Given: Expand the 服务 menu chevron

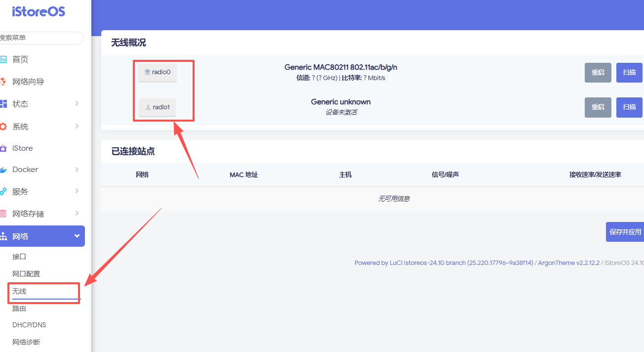Looking at the screenshot, I should 77,191.
